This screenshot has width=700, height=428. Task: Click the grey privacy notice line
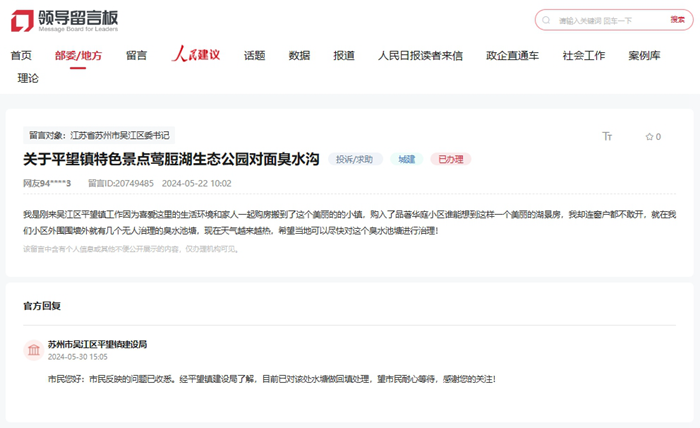132,249
